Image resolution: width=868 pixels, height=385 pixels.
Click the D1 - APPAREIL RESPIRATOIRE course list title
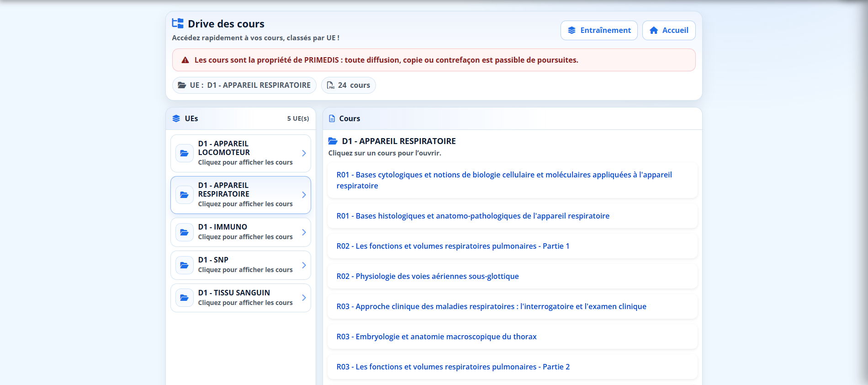pos(399,141)
